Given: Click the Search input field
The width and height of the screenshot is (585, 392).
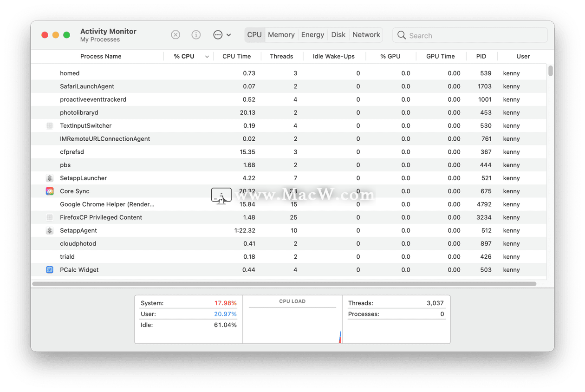Looking at the screenshot, I should (x=470, y=35).
